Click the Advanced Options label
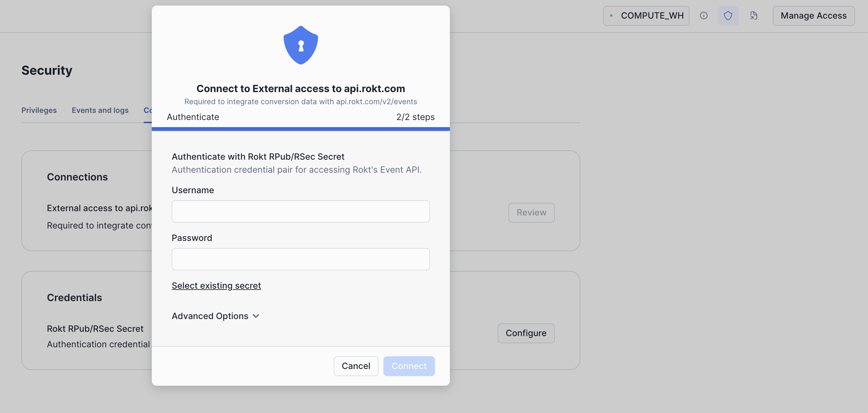868x413 pixels. tap(210, 316)
